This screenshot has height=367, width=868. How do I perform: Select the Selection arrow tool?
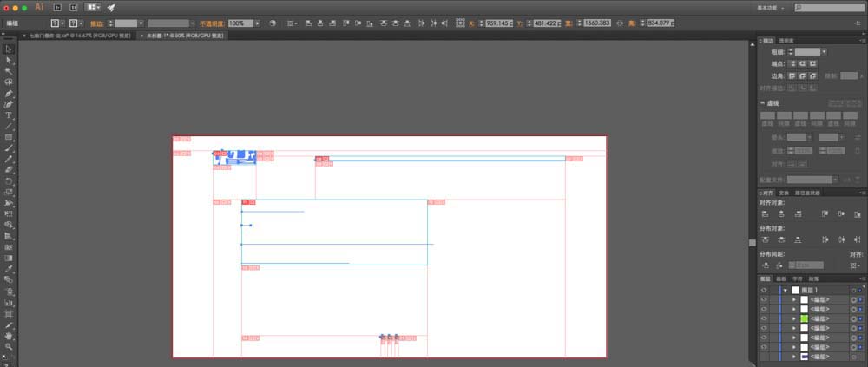click(x=9, y=49)
